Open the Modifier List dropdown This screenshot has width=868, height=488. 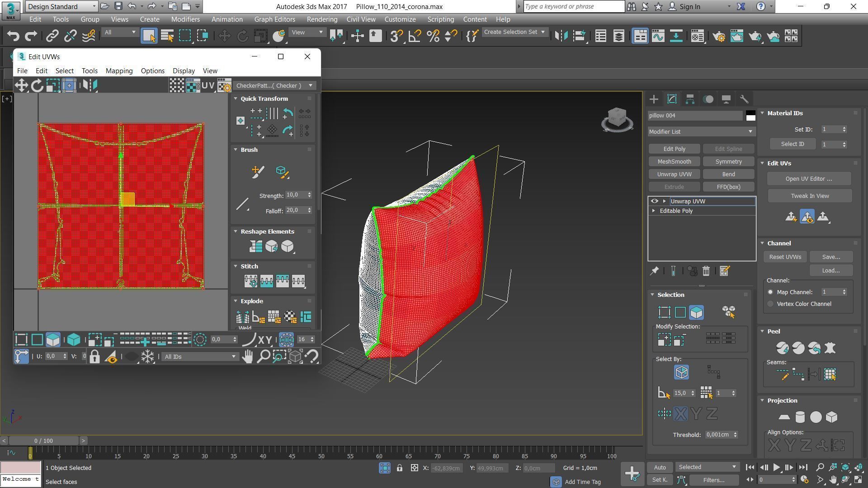point(701,131)
